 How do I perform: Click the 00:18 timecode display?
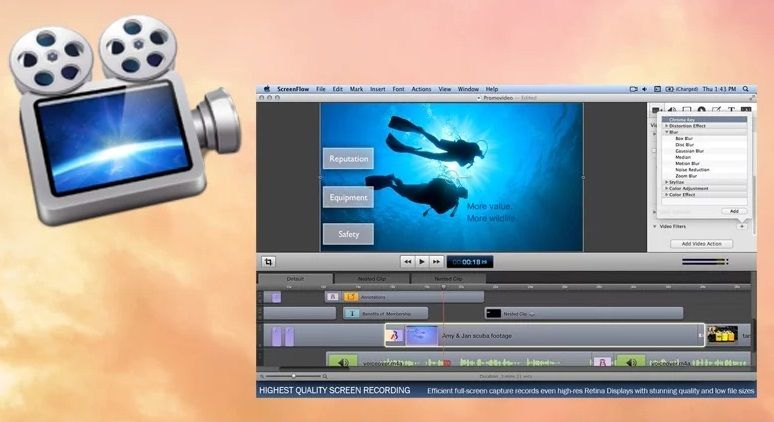pyautogui.click(x=469, y=262)
